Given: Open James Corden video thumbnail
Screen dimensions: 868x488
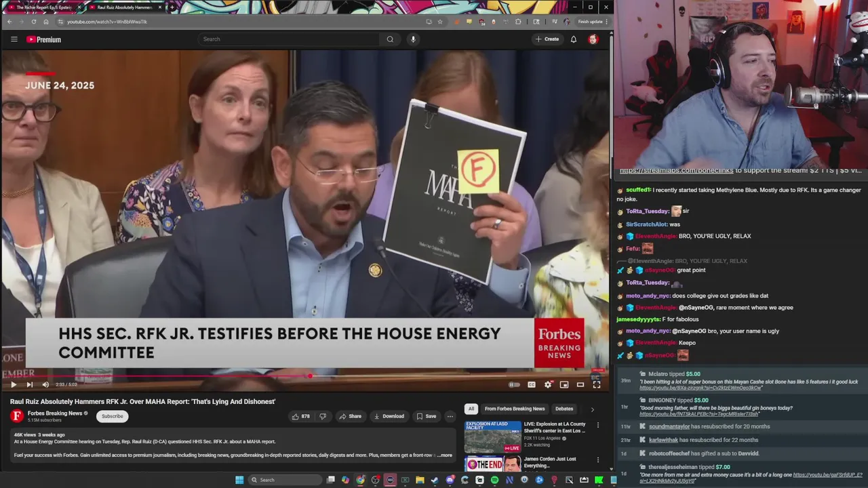Looking at the screenshot, I should [x=492, y=464].
